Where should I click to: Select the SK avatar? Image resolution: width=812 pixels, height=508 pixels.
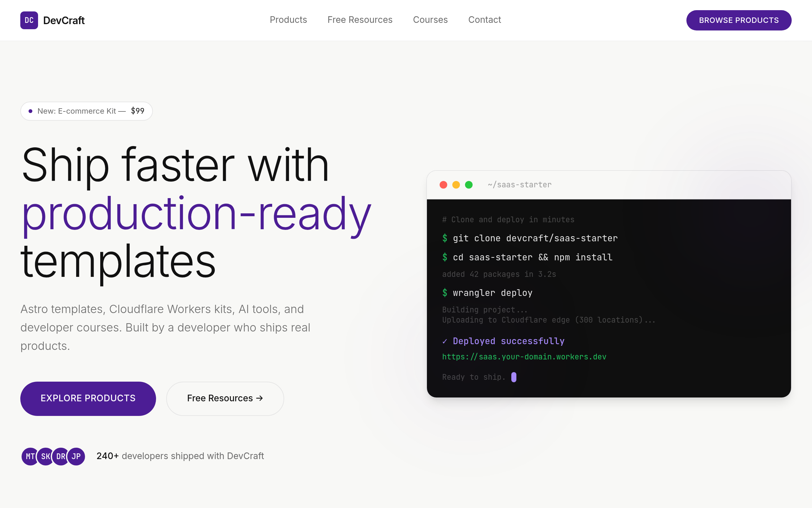pyautogui.click(x=45, y=456)
